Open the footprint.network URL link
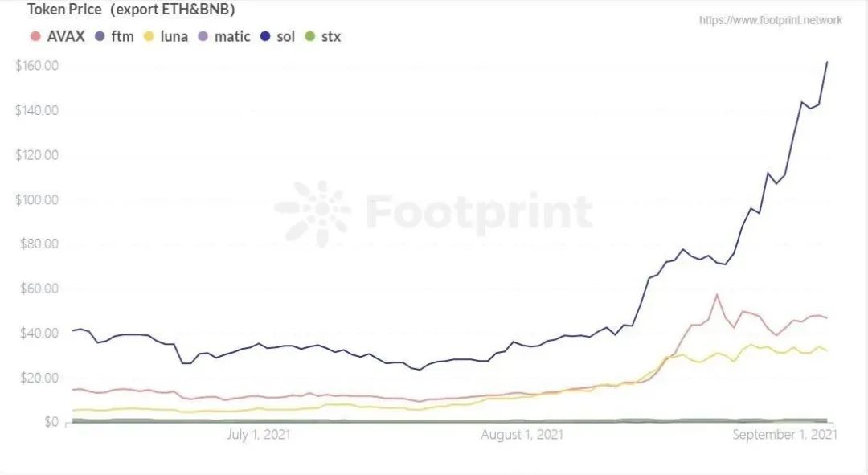The width and height of the screenshot is (868, 475). tap(771, 20)
